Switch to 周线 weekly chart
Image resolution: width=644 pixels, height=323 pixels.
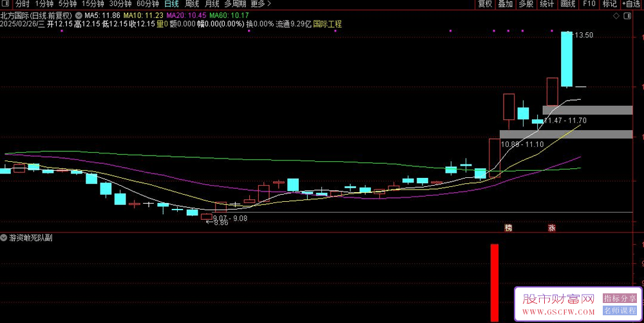click(192, 4)
